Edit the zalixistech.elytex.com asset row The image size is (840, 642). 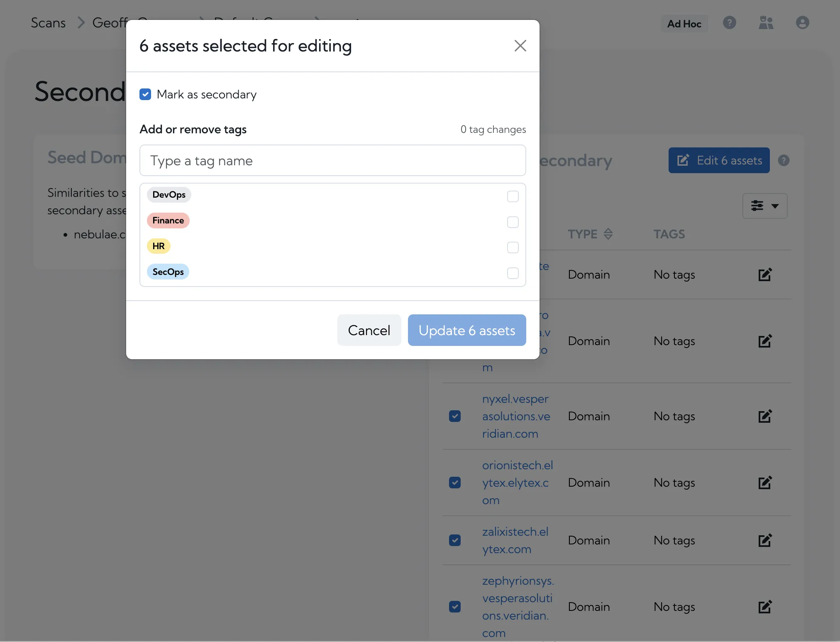(765, 540)
